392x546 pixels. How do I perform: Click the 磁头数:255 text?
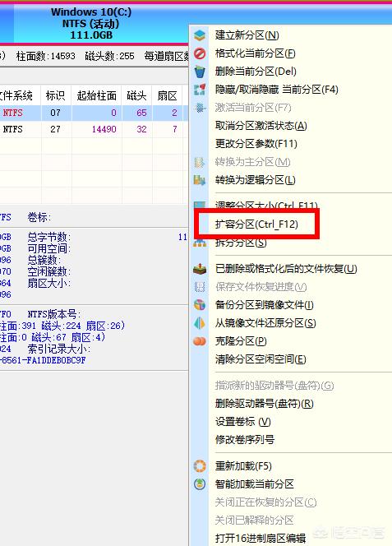pos(109,56)
